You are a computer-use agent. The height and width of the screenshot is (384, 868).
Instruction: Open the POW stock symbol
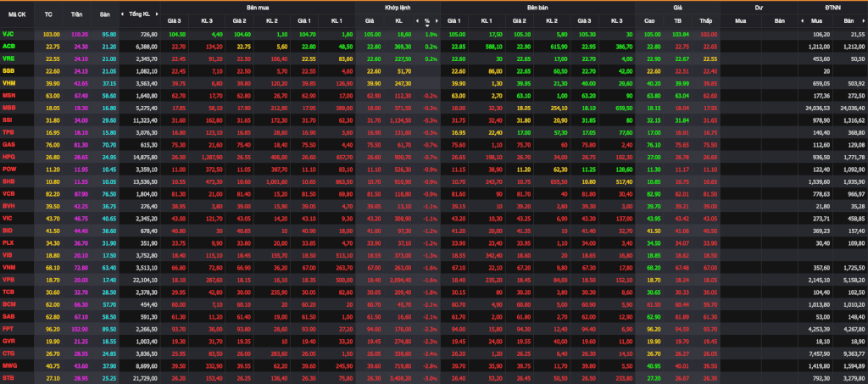tap(8, 169)
